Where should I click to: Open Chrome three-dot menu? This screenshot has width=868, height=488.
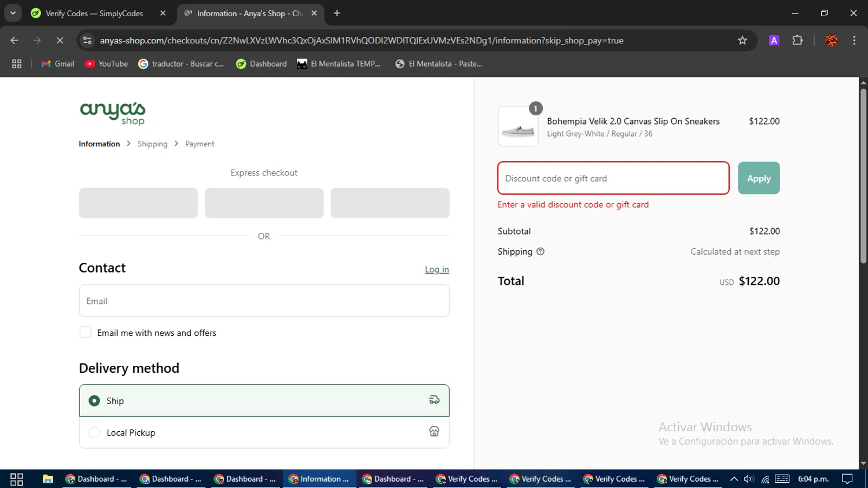pyautogui.click(x=854, y=41)
